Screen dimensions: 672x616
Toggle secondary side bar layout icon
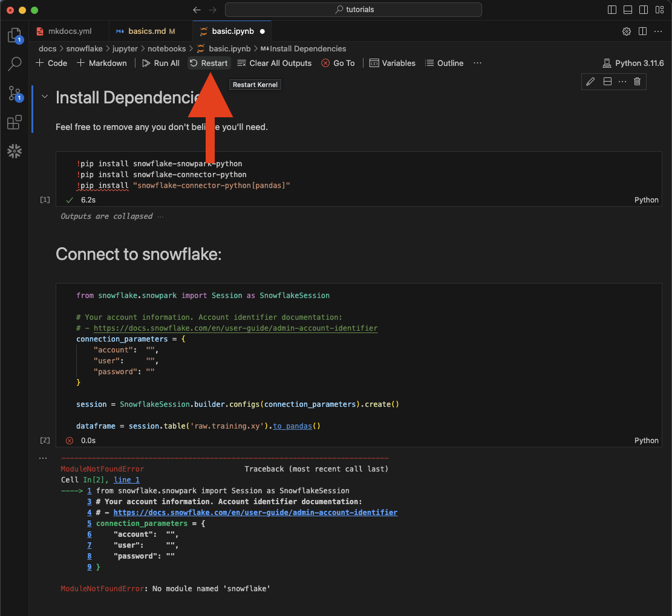click(644, 10)
